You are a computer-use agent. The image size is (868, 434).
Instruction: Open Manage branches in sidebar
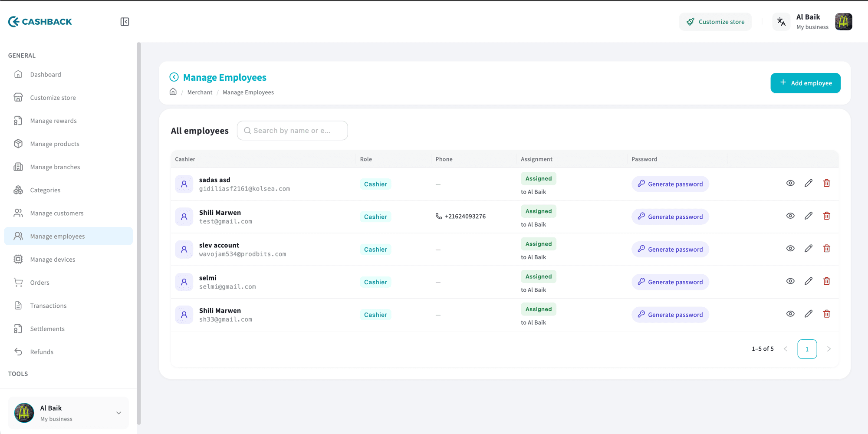68,167
